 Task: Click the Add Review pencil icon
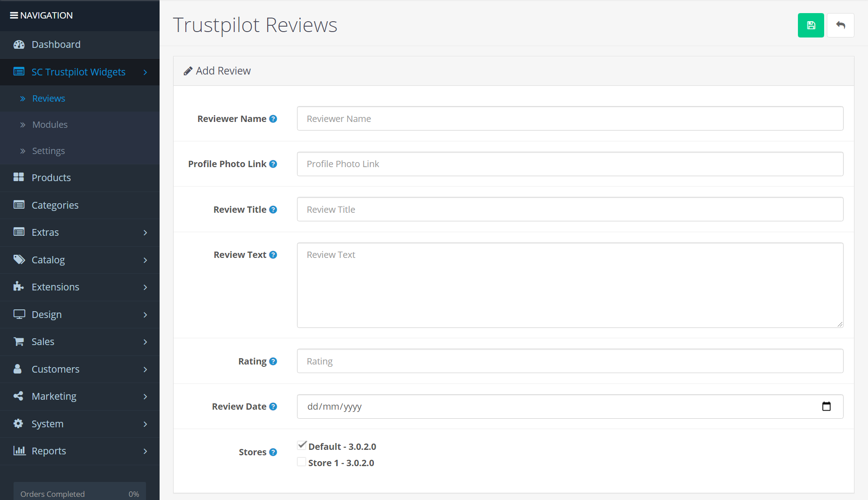(188, 71)
